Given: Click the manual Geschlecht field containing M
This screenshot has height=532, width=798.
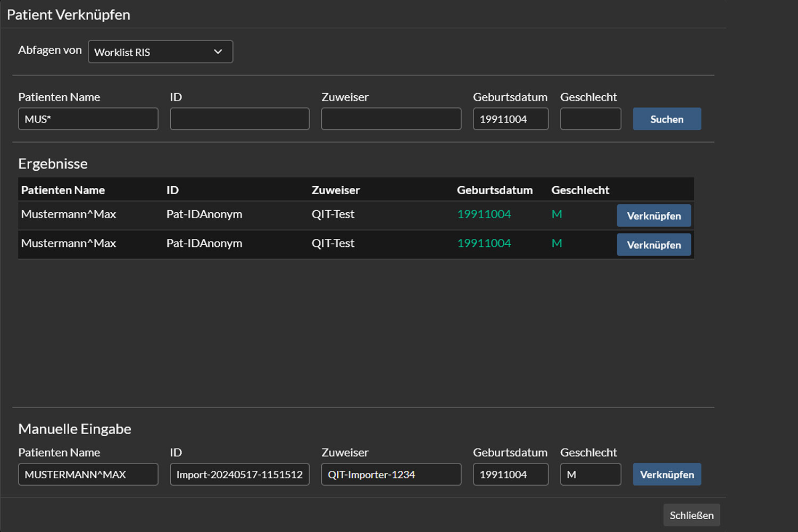Looking at the screenshot, I should click(x=591, y=474).
